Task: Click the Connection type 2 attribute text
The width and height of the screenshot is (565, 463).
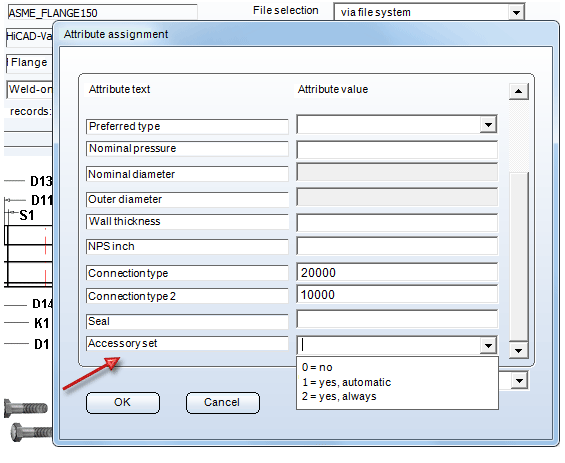Action: tap(187, 296)
